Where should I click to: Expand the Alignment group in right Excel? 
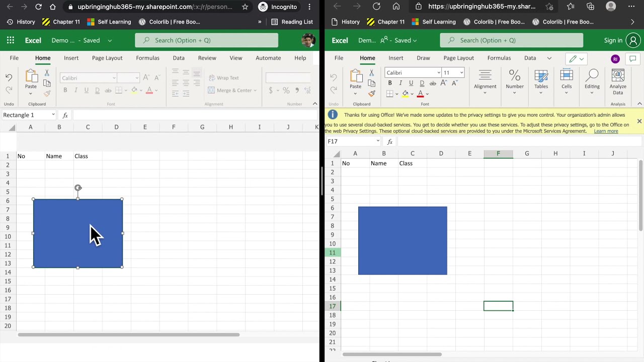(485, 82)
